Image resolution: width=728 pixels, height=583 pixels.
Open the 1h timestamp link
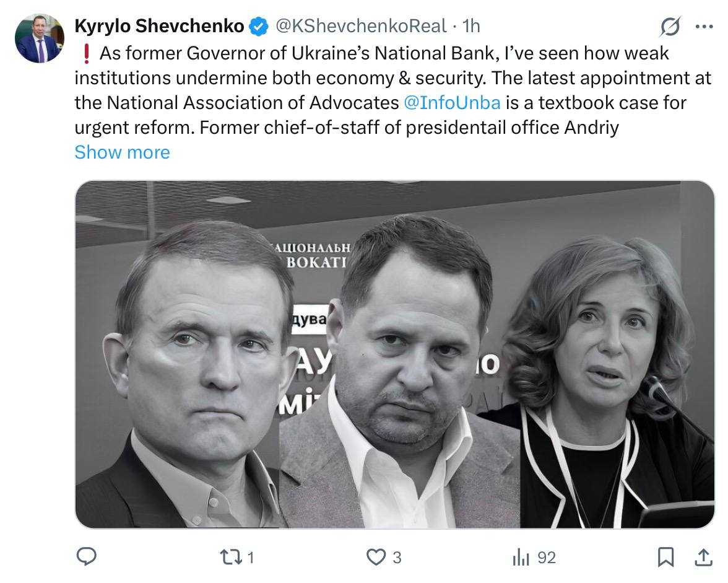click(x=471, y=26)
